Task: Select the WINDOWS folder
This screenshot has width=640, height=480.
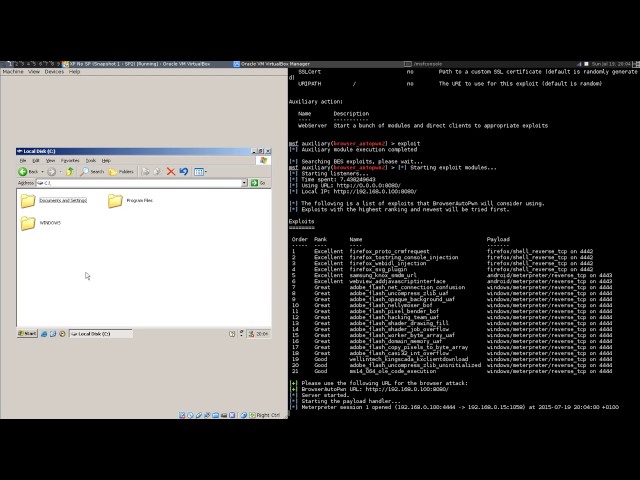Action: [x=40, y=223]
